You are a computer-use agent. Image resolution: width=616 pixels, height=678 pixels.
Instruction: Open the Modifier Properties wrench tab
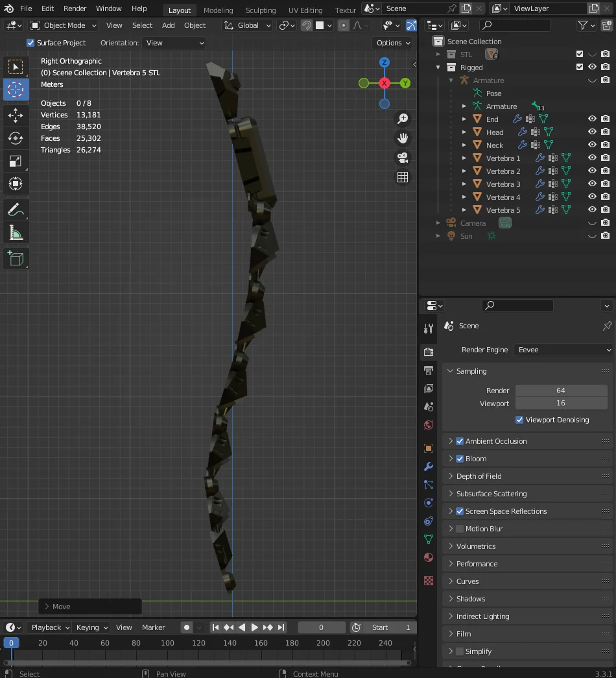coord(428,466)
